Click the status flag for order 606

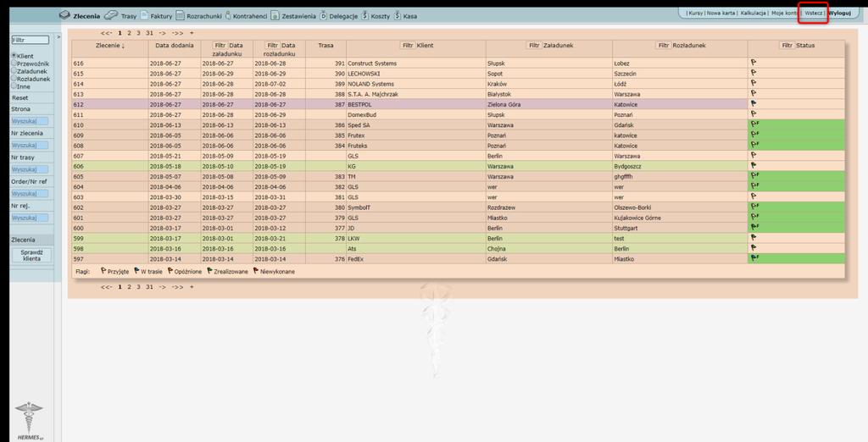[754, 165]
